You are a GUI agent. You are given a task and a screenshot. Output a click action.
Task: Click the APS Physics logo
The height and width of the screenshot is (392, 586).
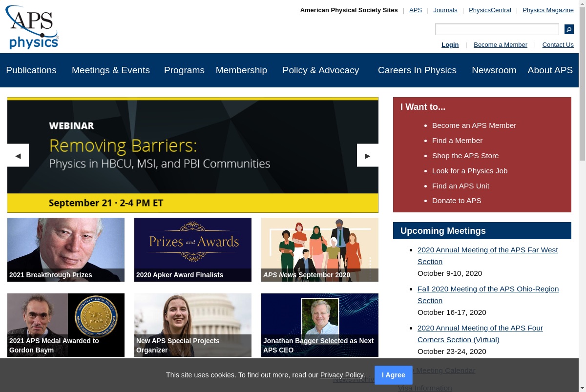click(x=32, y=27)
